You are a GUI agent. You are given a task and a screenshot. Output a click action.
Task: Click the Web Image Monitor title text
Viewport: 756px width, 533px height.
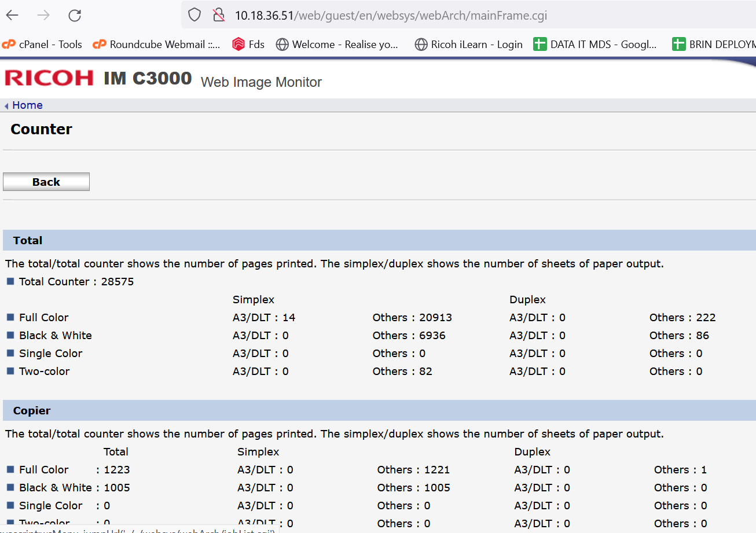(x=261, y=82)
